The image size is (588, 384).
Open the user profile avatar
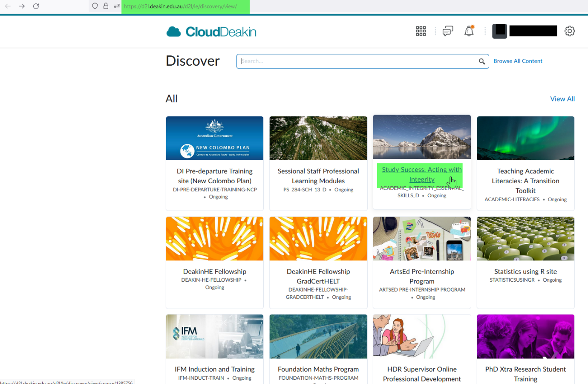point(499,31)
